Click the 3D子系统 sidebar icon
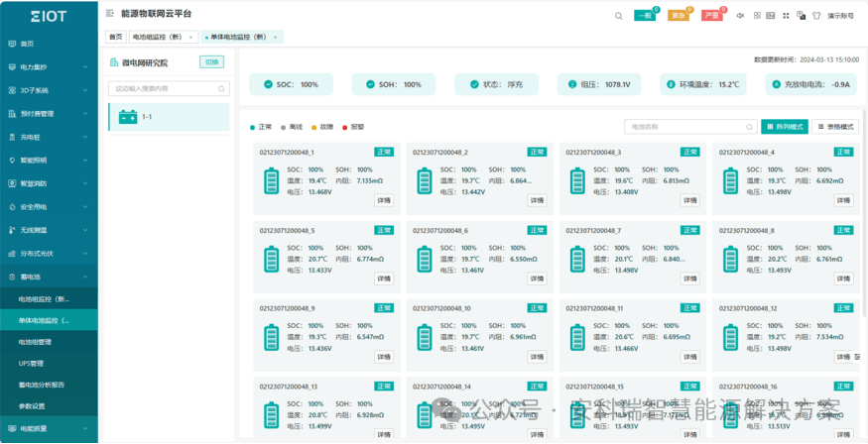The image size is (868, 444). coord(12,90)
